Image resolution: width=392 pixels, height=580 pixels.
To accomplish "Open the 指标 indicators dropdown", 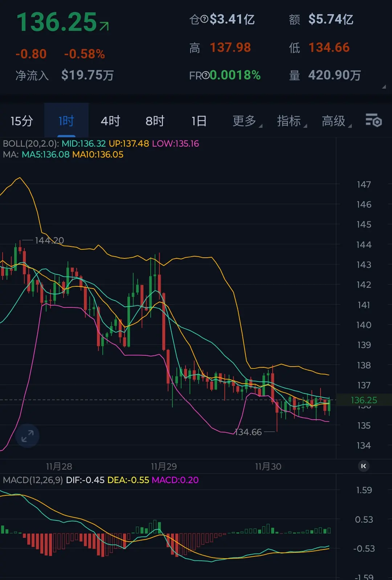I will pos(291,121).
